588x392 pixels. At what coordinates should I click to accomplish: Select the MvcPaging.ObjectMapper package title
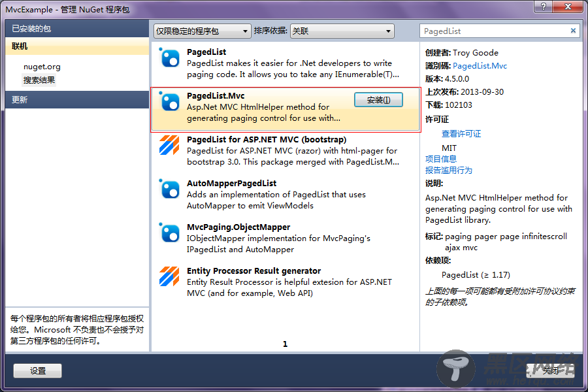tap(238, 227)
